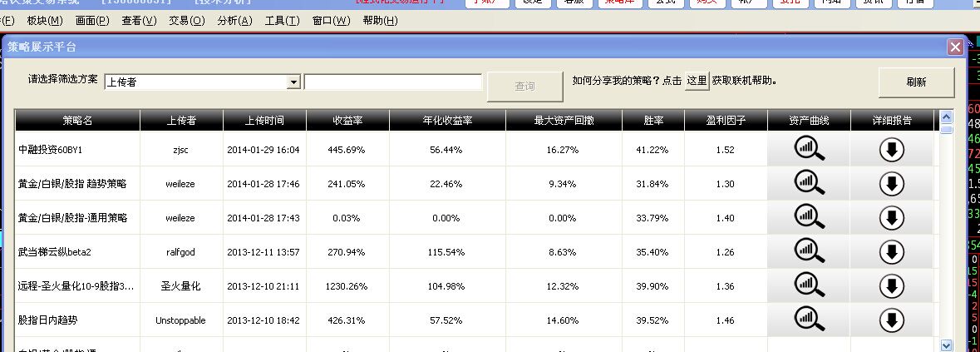Open the 工具(T) menu
Image resolution: width=980 pixels, height=352 pixels.
coord(282,20)
